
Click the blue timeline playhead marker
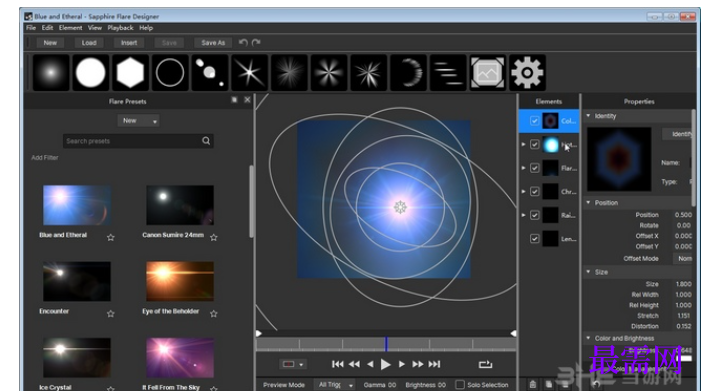386,344
